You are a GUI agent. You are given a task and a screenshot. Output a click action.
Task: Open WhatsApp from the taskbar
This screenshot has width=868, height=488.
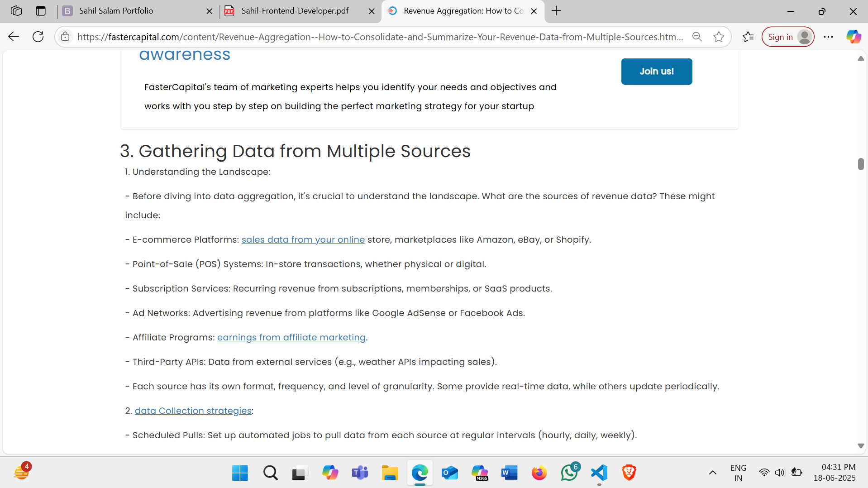(x=569, y=473)
